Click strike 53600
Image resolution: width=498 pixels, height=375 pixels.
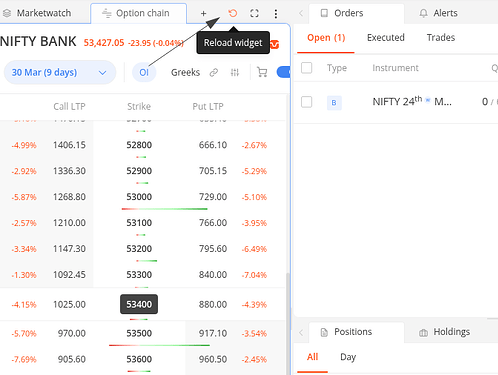[x=139, y=359]
